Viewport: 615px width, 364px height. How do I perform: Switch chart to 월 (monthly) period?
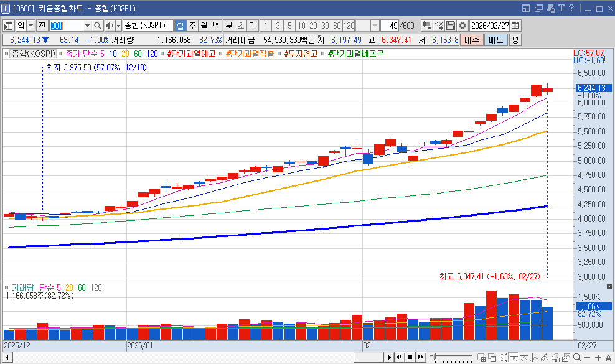[204, 26]
